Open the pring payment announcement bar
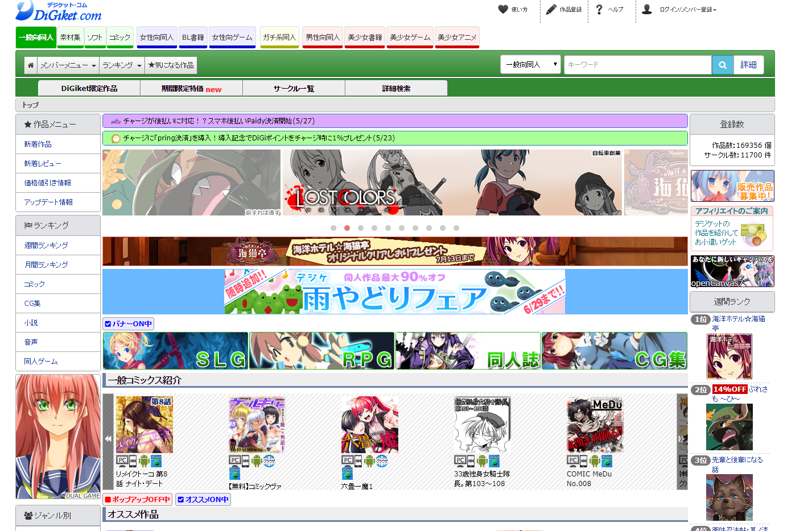This screenshot has width=812, height=531. (395, 138)
